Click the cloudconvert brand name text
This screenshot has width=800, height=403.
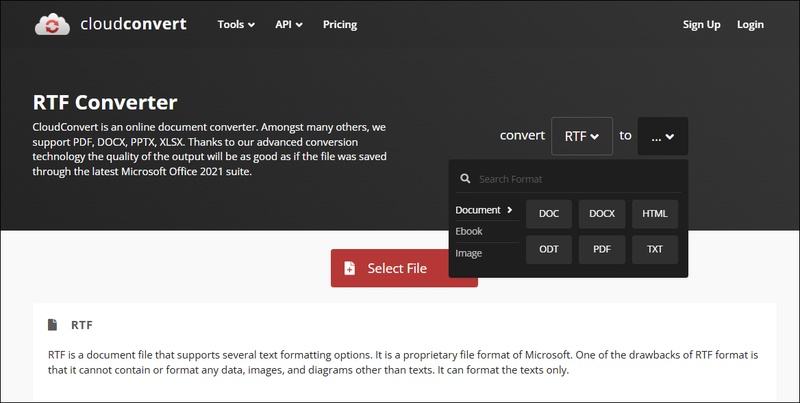133,24
